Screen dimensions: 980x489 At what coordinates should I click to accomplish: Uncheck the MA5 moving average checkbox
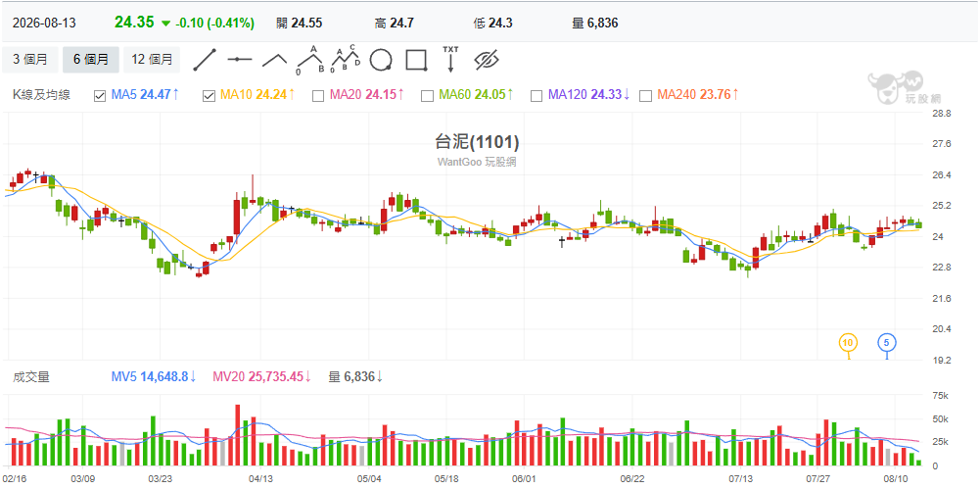click(100, 96)
